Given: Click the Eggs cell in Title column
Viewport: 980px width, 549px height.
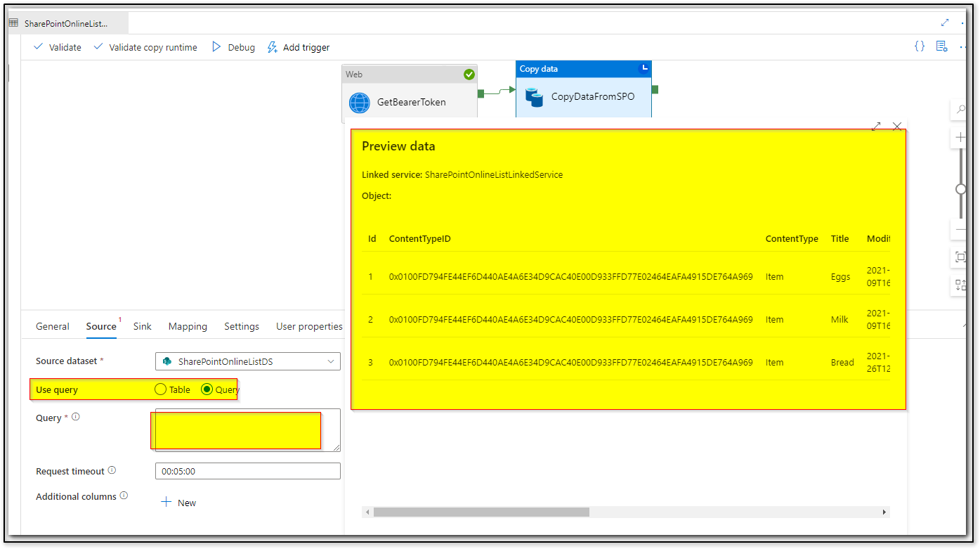Looking at the screenshot, I should pos(840,277).
